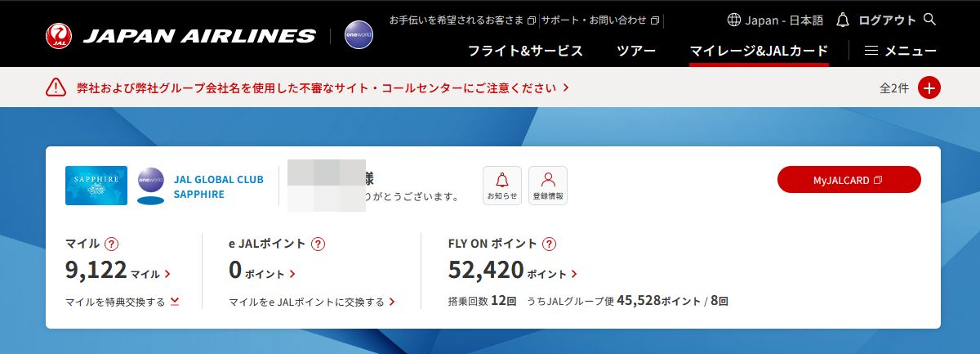Select Japan - 日本語 region selector
The width and height of the screenshot is (980, 354).
[x=775, y=20]
